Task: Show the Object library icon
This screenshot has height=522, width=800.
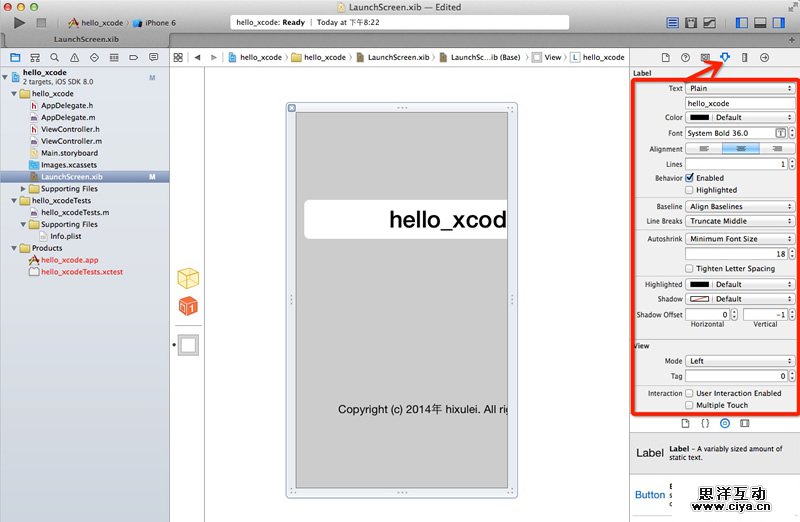Action: [x=725, y=423]
